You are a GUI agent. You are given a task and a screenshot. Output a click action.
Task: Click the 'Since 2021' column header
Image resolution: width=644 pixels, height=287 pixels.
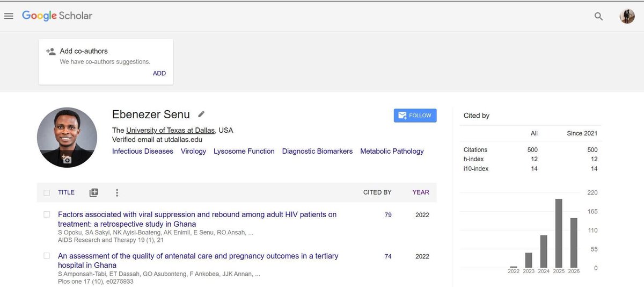click(x=582, y=133)
